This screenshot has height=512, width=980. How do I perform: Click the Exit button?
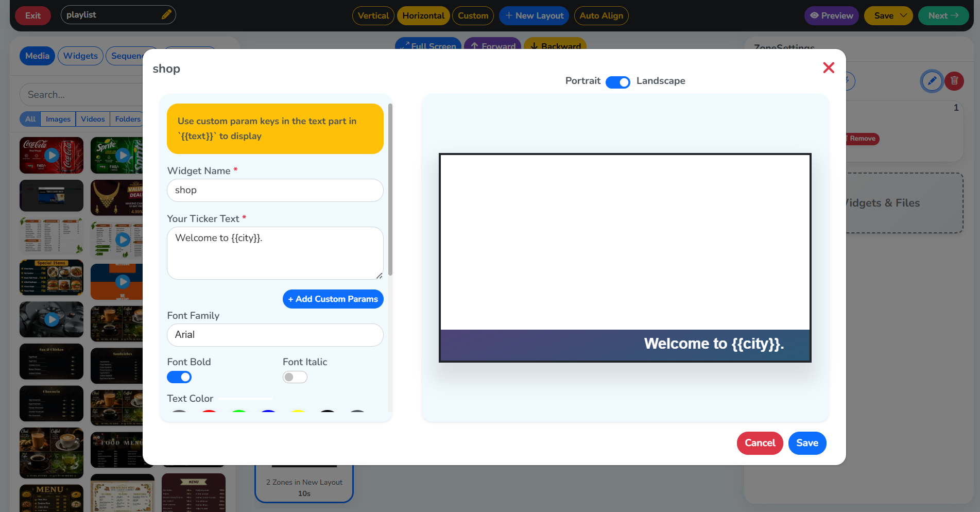pyautogui.click(x=33, y=15)
